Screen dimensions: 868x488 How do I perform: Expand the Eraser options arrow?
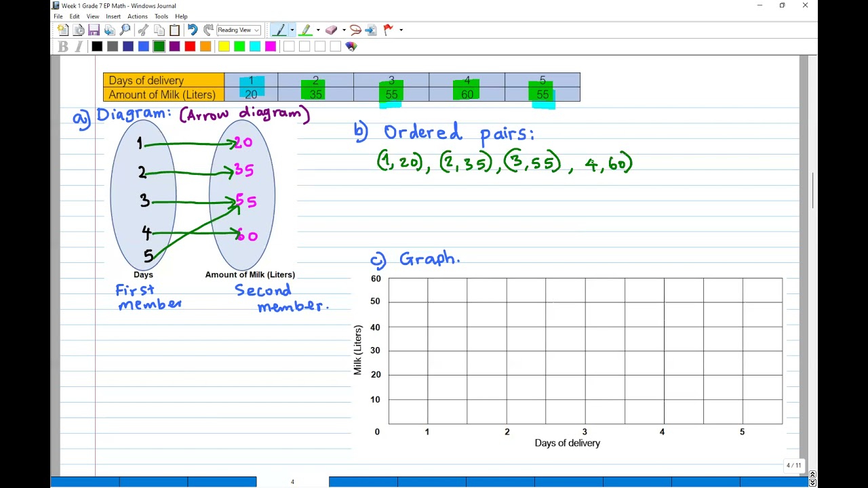(344, 30)
